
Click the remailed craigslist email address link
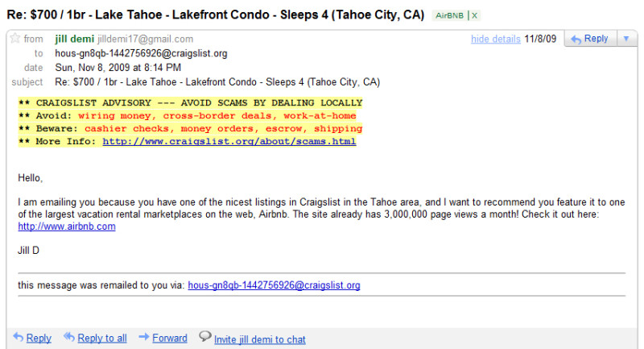pos(274,285)
